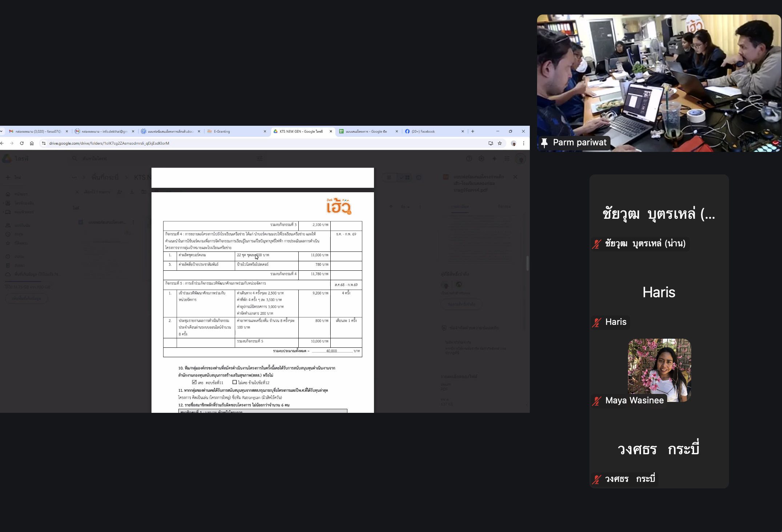Close the Drive file details panel
This screenshot has height=532, width=782.
coord(515,177)
